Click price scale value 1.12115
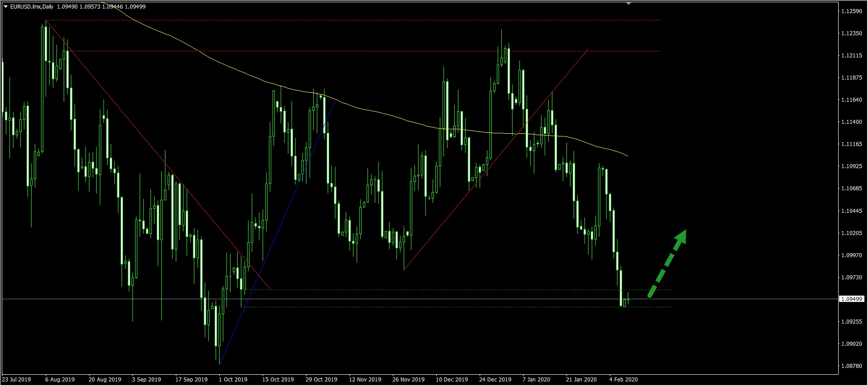Viewport: 868px width, 386px height. 852,56
